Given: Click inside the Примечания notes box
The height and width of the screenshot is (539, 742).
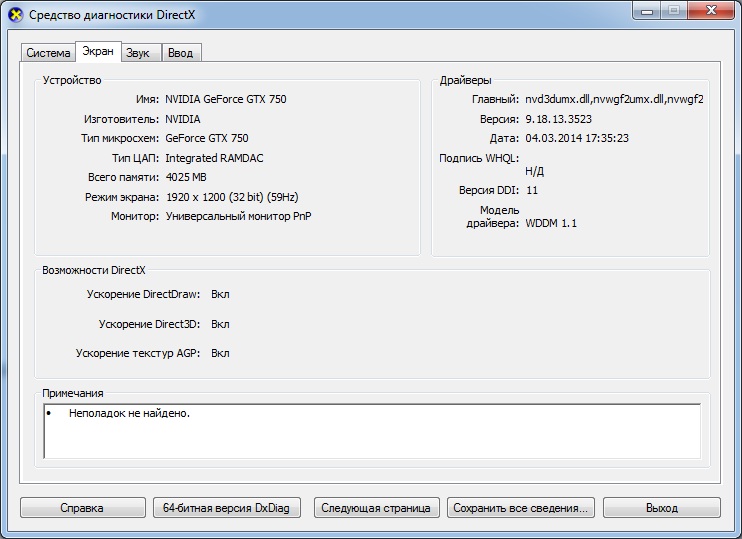Looking at the screenshot, I should [372, 431].
